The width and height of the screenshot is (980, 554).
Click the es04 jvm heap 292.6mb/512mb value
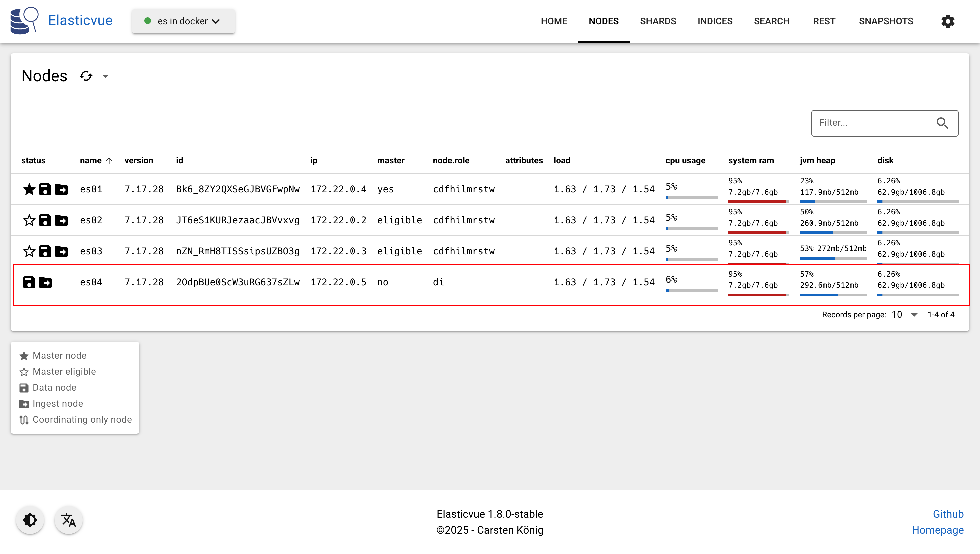point(829,285)
